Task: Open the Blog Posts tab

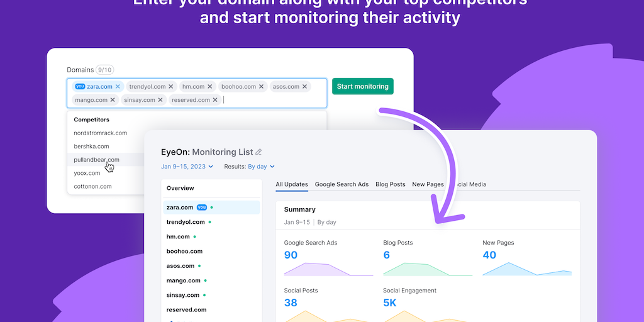Action: click(390, 184)
